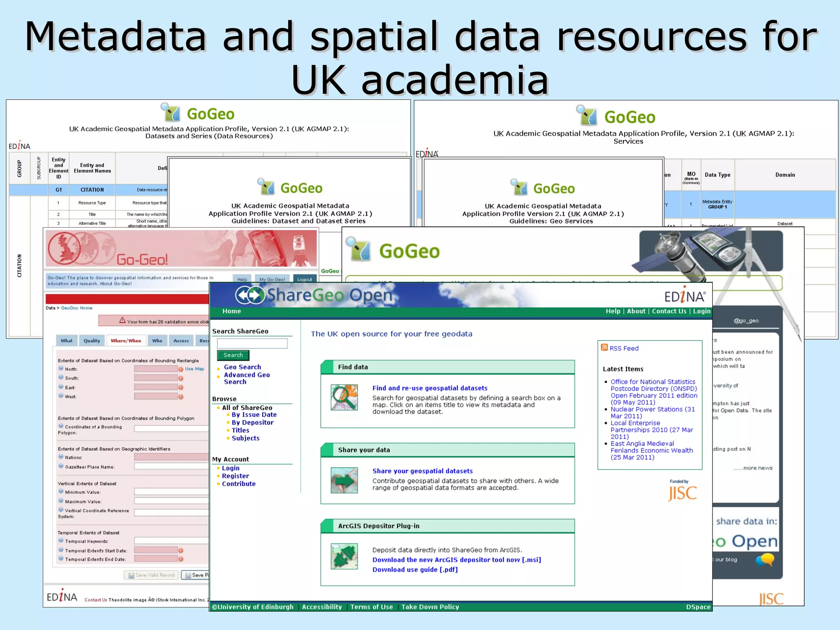Open Contact Us in ShareGeo navigation
Screen dimensions: 840x630
(669, 311)
